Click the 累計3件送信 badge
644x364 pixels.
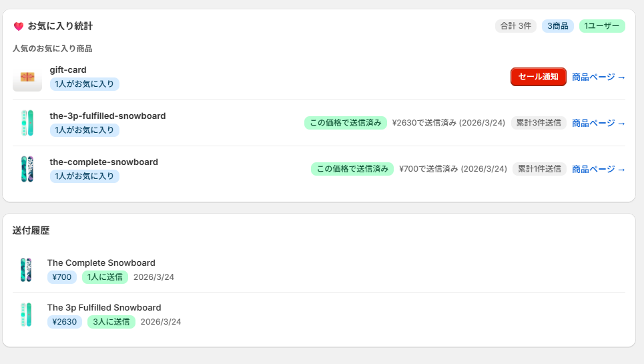pos(539,123)
